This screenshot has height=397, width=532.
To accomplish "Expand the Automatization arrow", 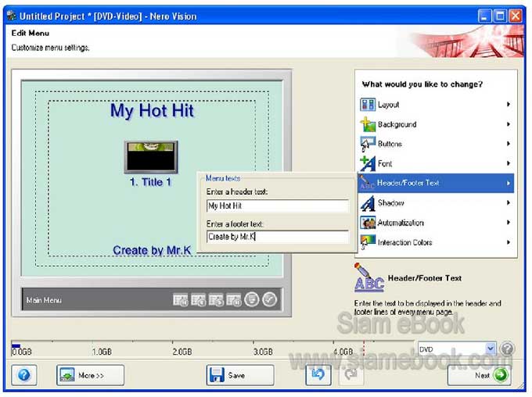I will click(x=509, y=222).
